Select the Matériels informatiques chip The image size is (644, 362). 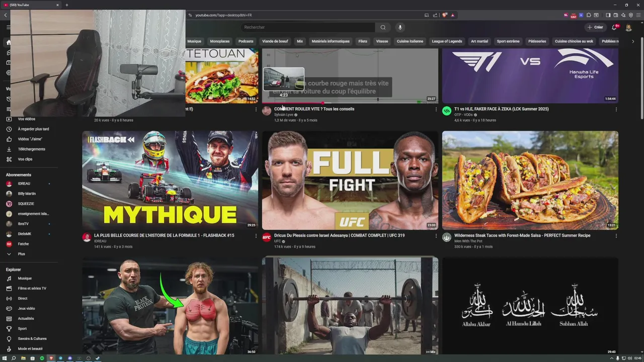pos(331,41)
